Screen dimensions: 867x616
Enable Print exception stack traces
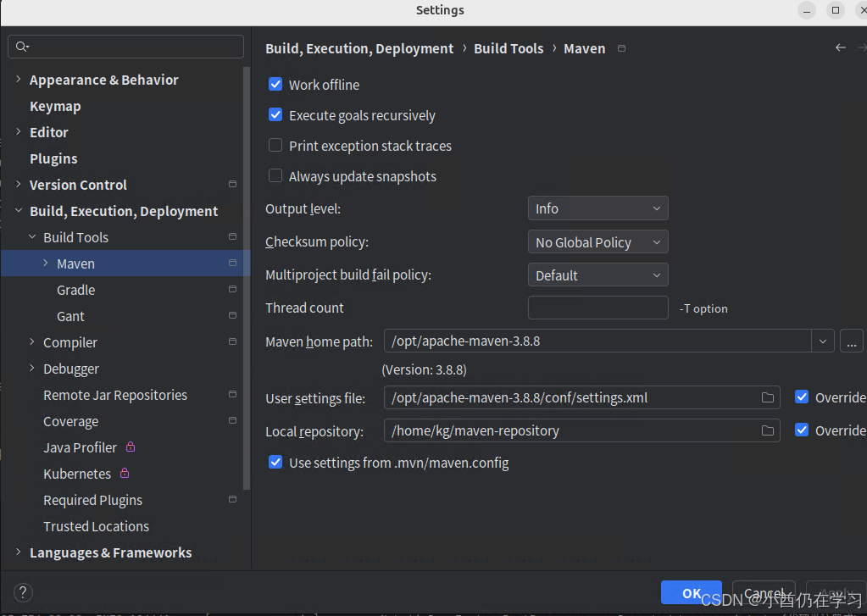pos(275,145)
